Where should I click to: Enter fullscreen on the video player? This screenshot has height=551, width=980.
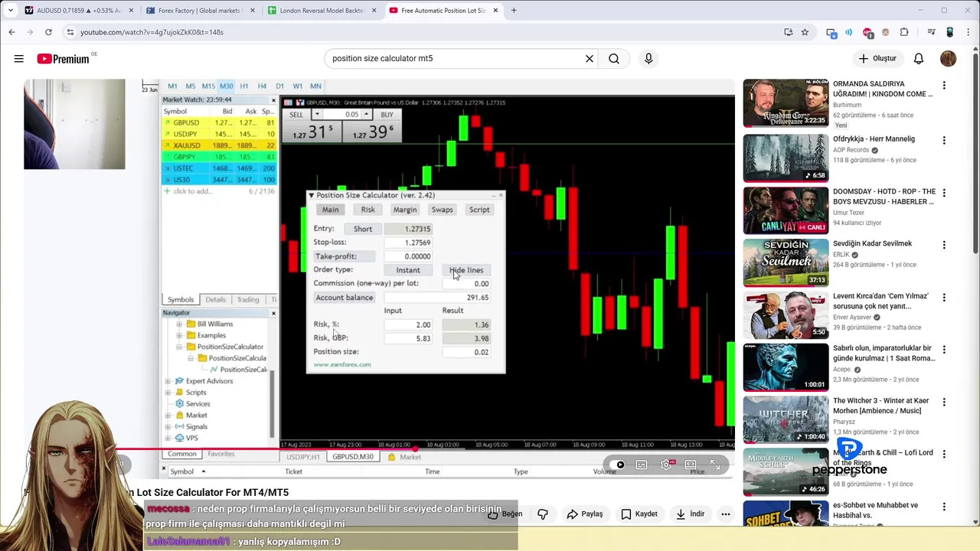714,465
